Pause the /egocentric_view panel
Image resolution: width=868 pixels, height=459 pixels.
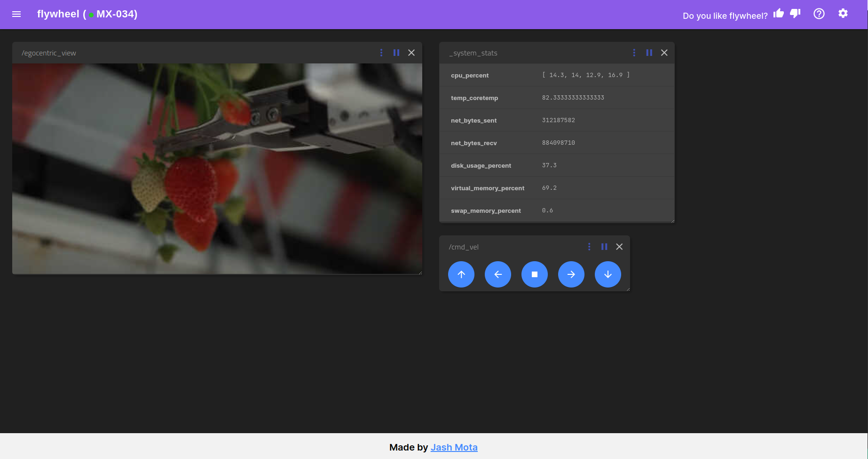396,53
